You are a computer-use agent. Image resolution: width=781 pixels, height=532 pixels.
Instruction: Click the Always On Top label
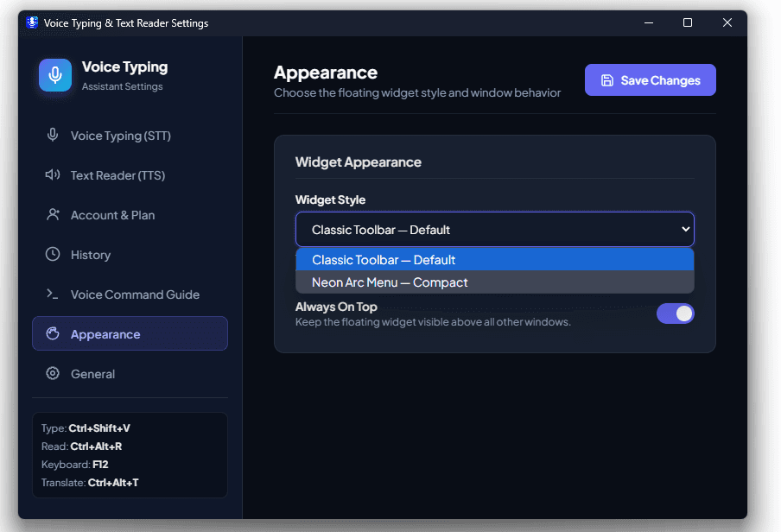click(336, 307)
